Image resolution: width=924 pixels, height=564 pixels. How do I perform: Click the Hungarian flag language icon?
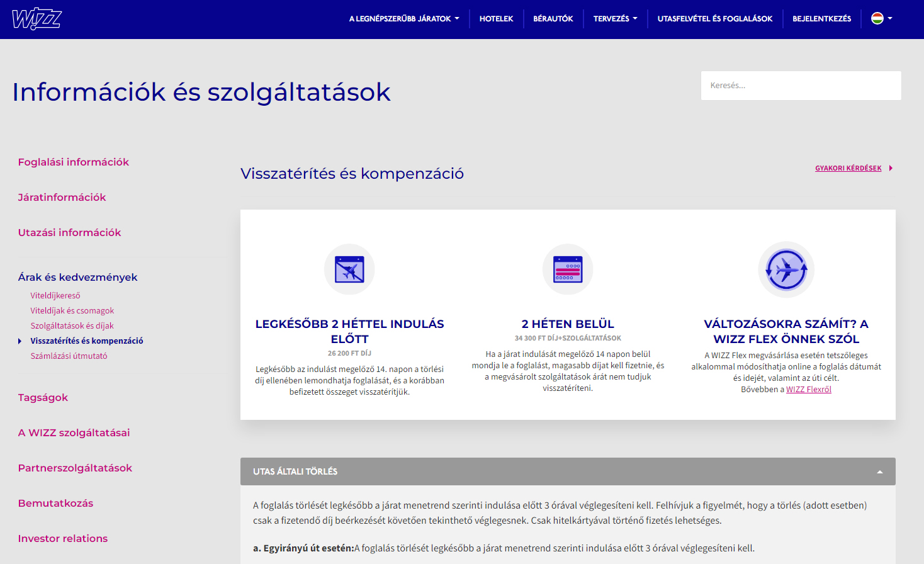[876, 18]
